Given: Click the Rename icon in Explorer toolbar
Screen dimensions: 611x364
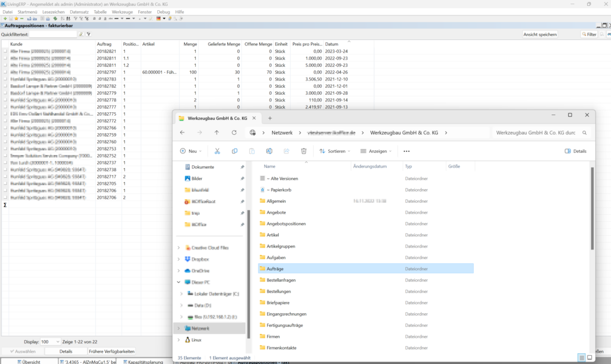Looking at the screenshot, I should [x=269, y=151].
